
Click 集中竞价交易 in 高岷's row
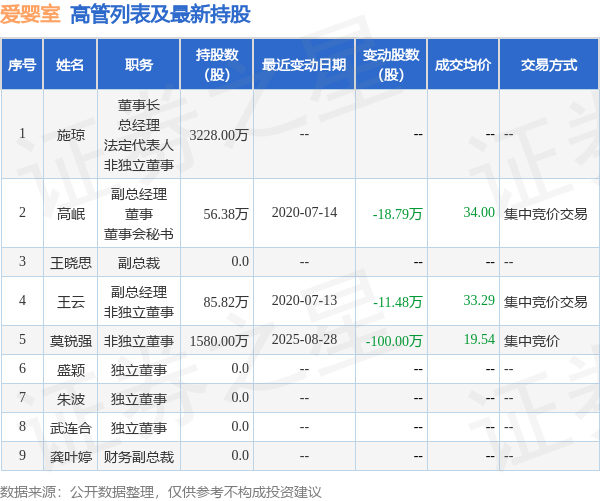[545, 214]
